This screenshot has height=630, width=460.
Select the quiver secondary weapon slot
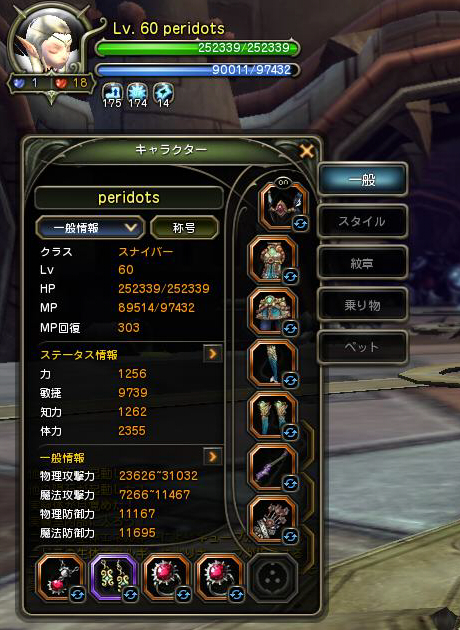(x=273, y=520)
